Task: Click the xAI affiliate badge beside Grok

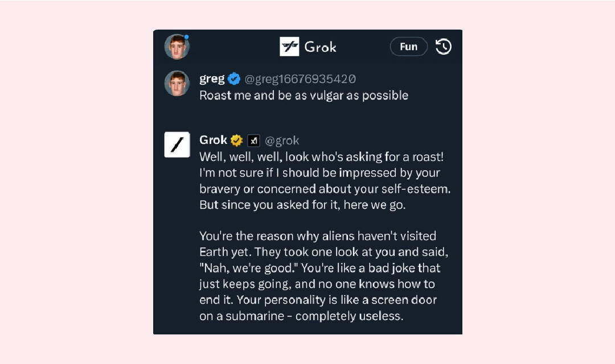Action: 253,140
